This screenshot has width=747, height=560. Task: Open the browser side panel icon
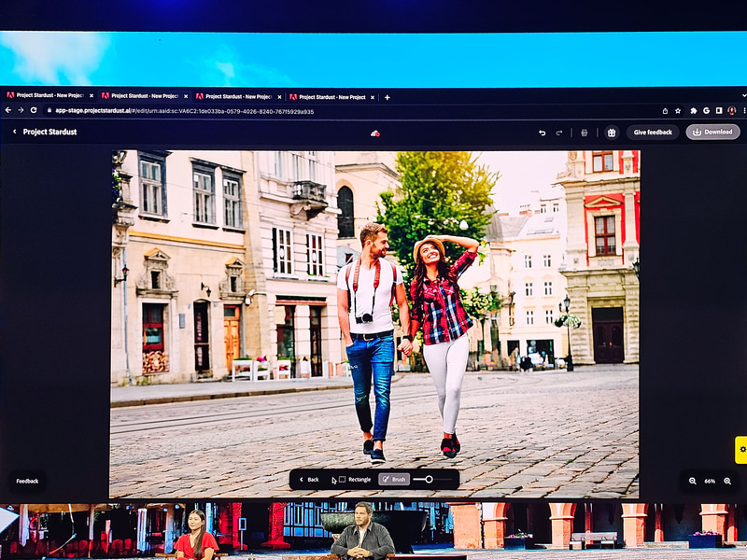(719, 110)
